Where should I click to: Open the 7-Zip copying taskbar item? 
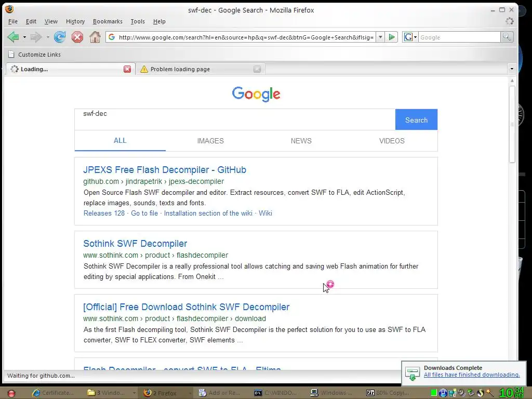coord(388,393)
